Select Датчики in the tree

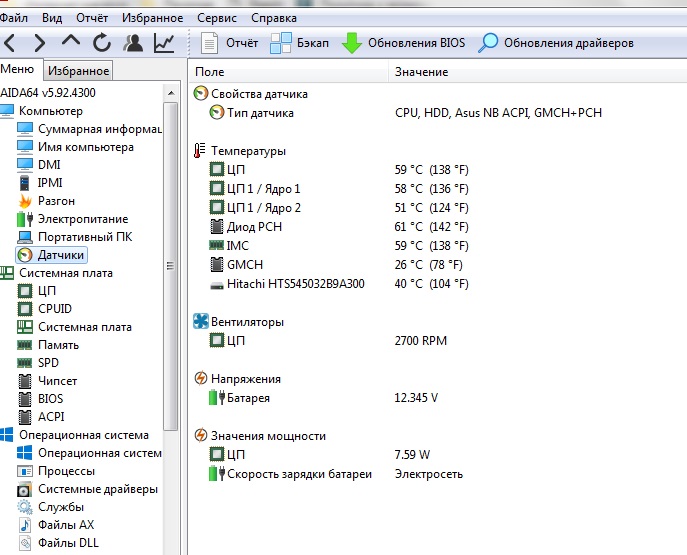coord(51,255)
